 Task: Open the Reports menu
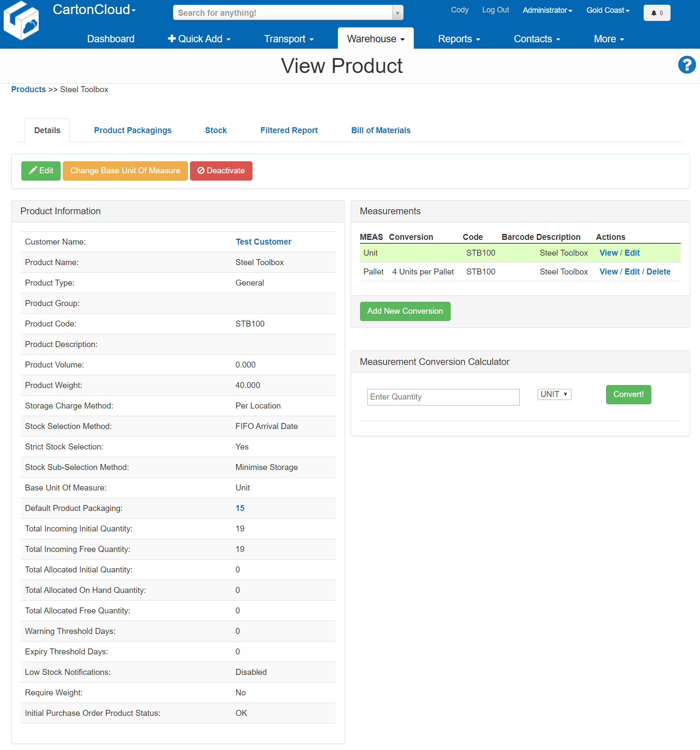pyautogui.click(x=459, y=38)
